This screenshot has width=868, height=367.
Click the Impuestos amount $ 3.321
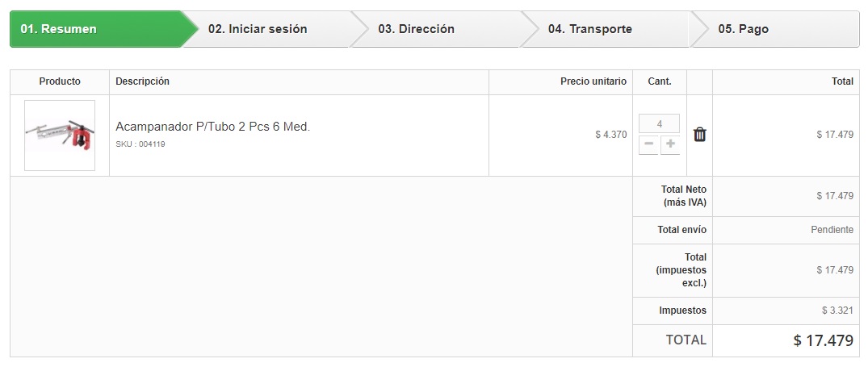click(x=837, y=311)
